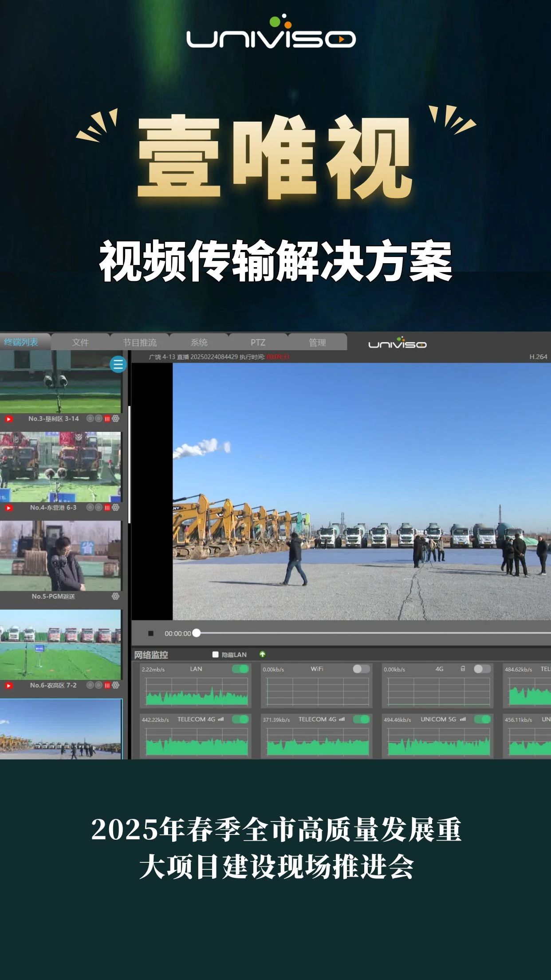
Task: Click signal bars icon on 442.22kb/s TELECOM 4G
Action: (x=221, y=719)
